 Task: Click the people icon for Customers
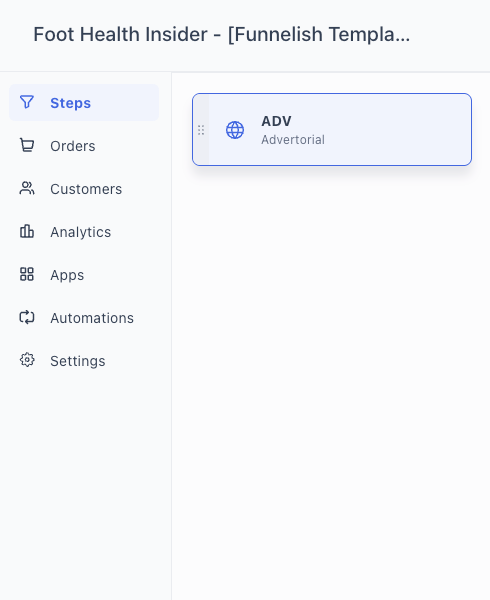27,189
